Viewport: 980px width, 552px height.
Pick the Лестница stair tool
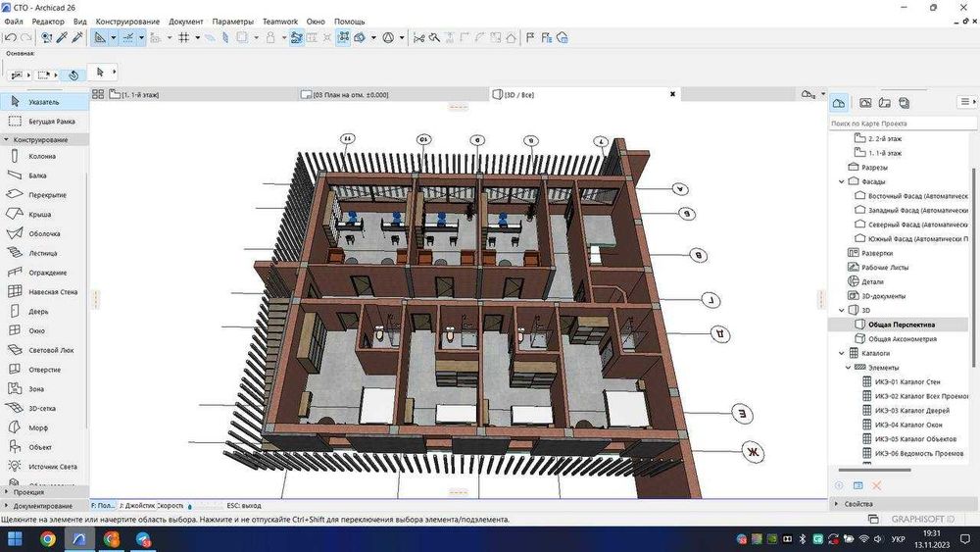(x=44, y=253)
